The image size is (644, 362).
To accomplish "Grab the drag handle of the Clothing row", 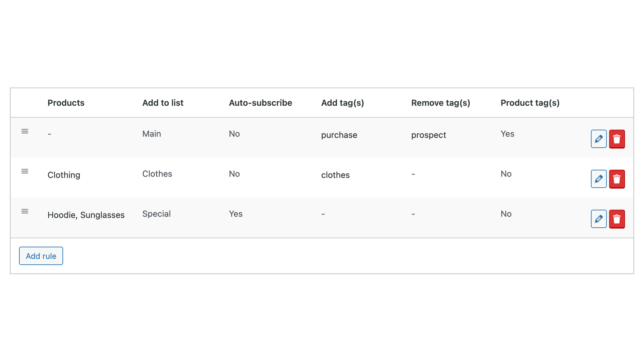I will pyautogui.click(x=25, y=171).
